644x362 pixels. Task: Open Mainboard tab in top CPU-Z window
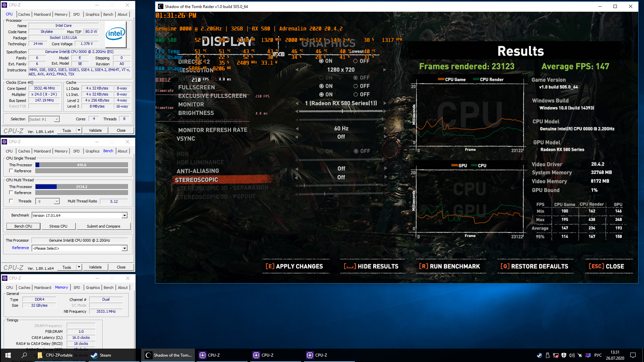point(42,14)
